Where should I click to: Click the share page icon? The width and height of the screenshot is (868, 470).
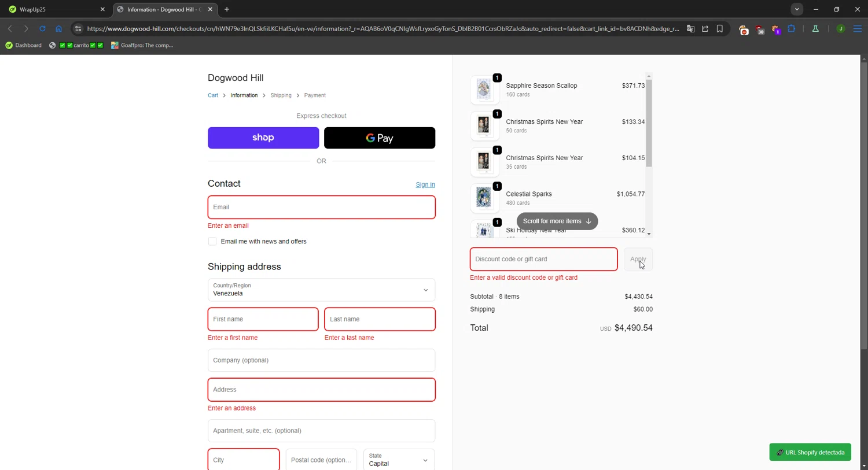pos(705,28)
